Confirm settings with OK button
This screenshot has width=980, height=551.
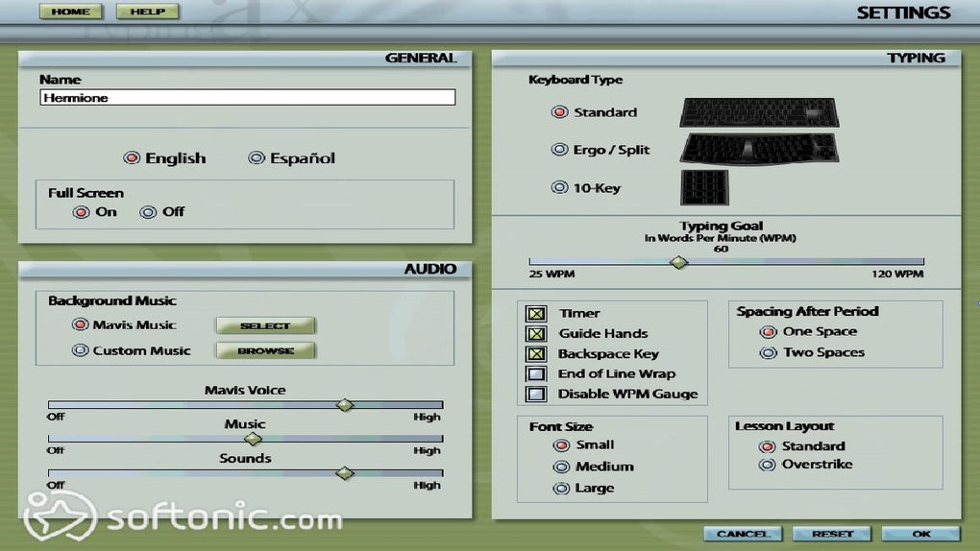[x=921, y=534]
